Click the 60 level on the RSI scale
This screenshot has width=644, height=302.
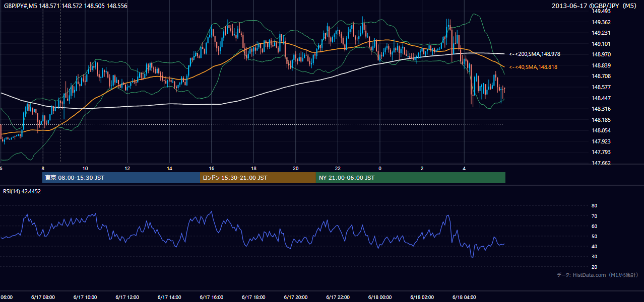[x=594, y=226]
